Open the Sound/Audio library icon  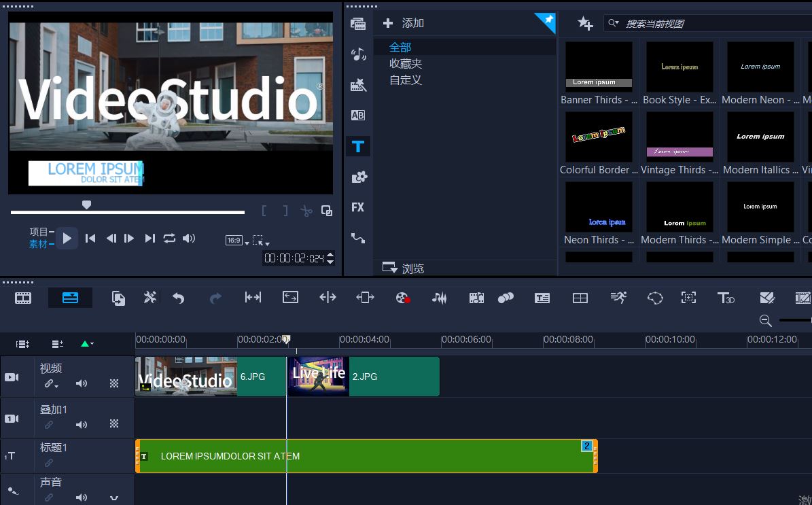tap(358, 54)
